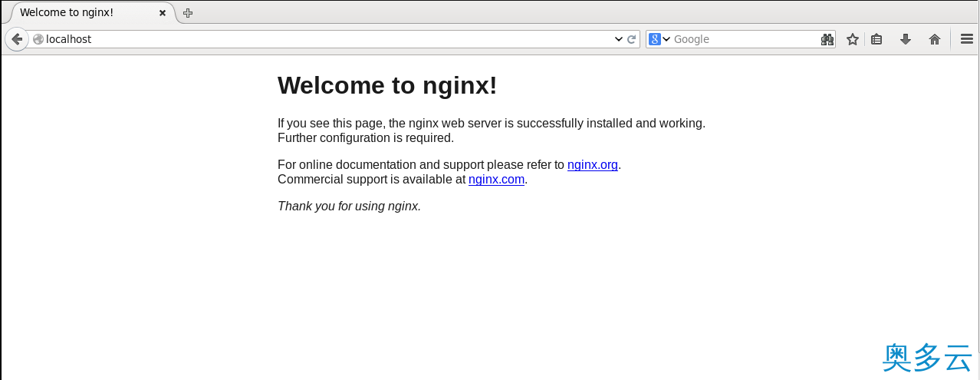The image size is (980, 380).
Task: Open the Downloads arrow panel
Action: (906, 39)
